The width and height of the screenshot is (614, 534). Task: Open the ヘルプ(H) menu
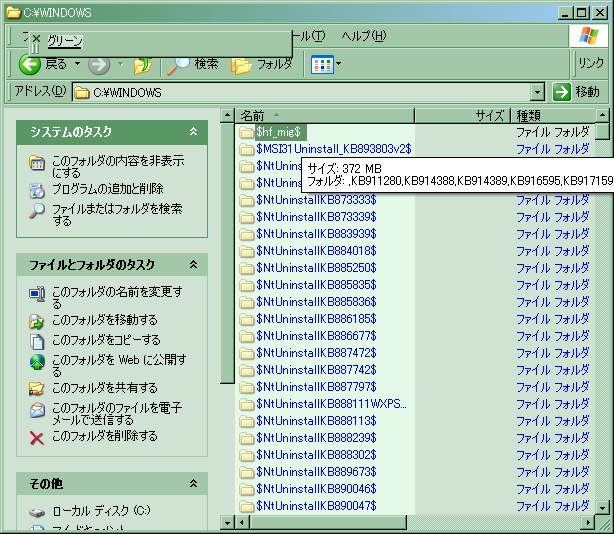coord(363,36)
